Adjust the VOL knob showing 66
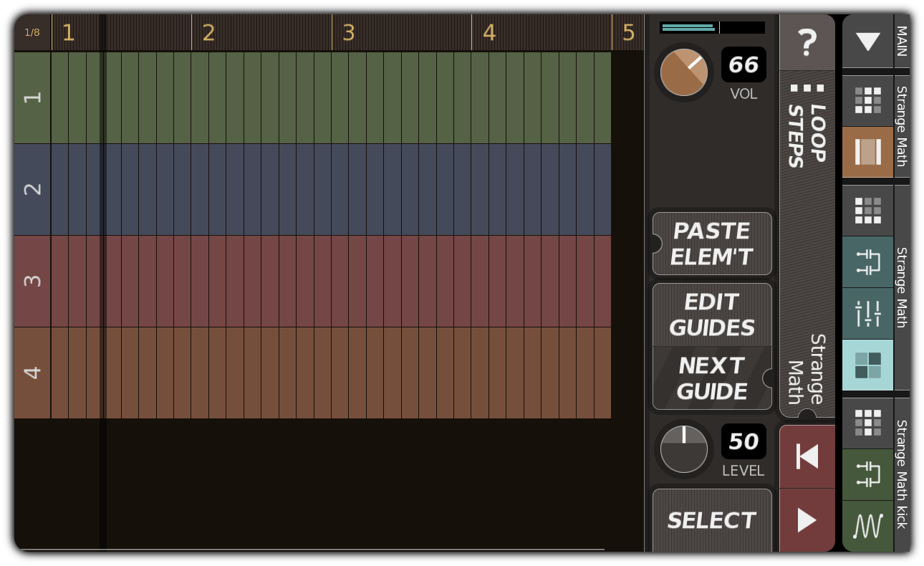The width and height of the screenshot is (924, 566). click(x=683, y=72)
